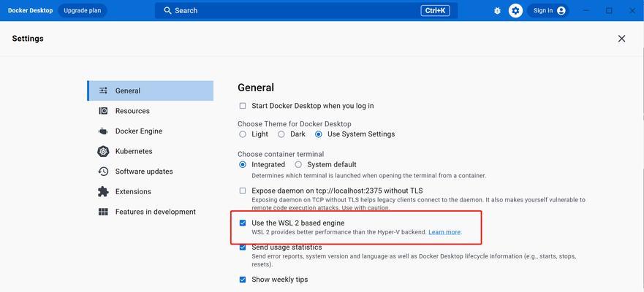Uncheck Send usage statistics
644x292 pixels.
(x=243, y=247)
